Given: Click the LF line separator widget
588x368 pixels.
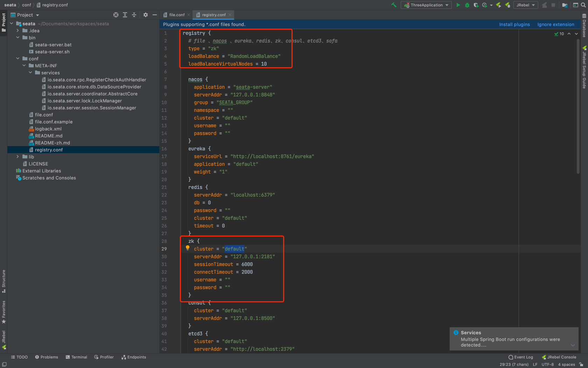Looking at the screenshot, I should (x=535, y=364).
